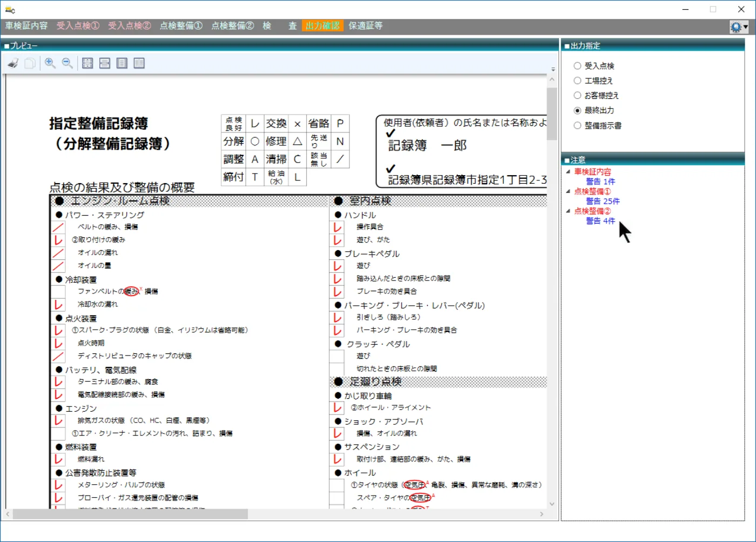This screenshot has width=756, height=542.
Task: Switch to single page view icon
Action: tap(122, 63)
